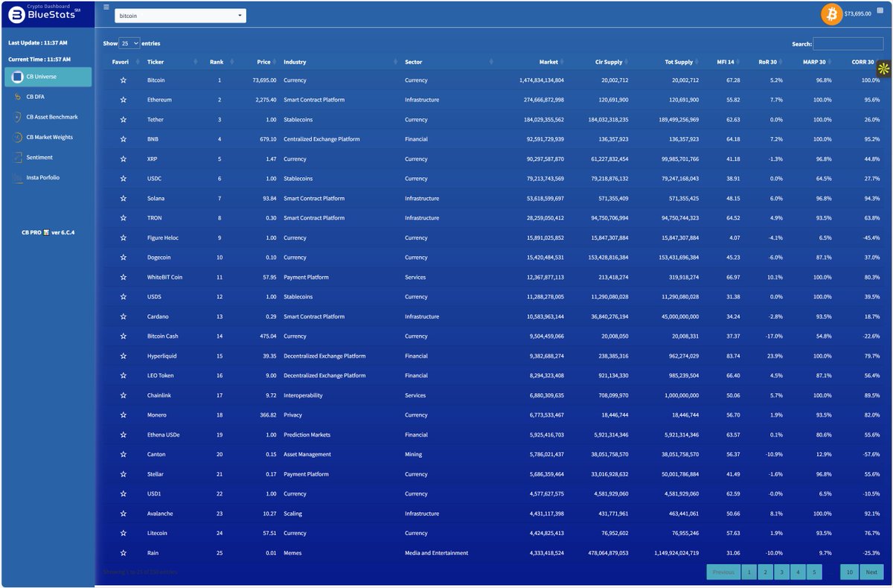This screenshot has height=588, width=893.
Task: Toggle the hamburger sidebar menu icon
Action: point(106,7)
